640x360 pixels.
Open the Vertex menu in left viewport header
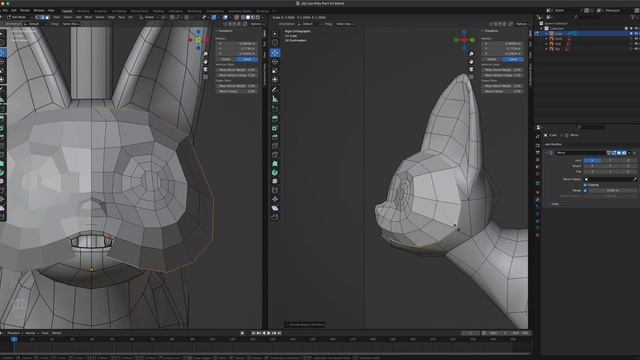pyautogui.click(x=100, y=18)
